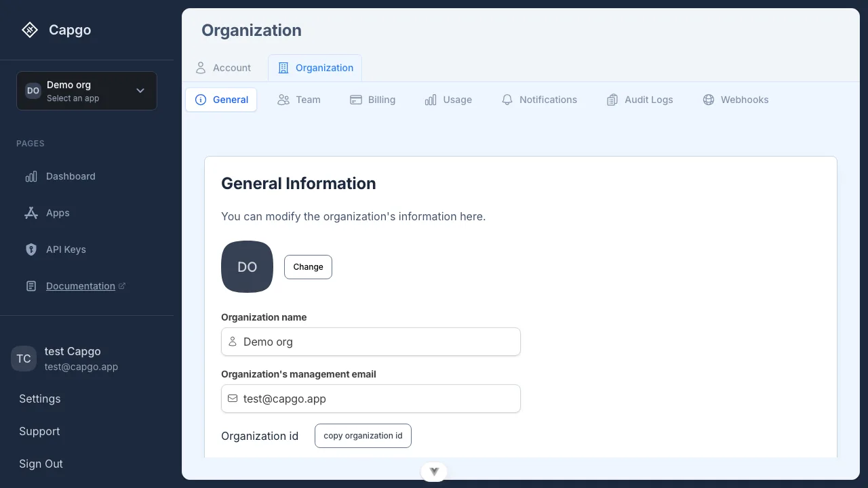Click the external link icon beside Documentation
Viewport: 868px width, 488px height.
pos(122,286)
